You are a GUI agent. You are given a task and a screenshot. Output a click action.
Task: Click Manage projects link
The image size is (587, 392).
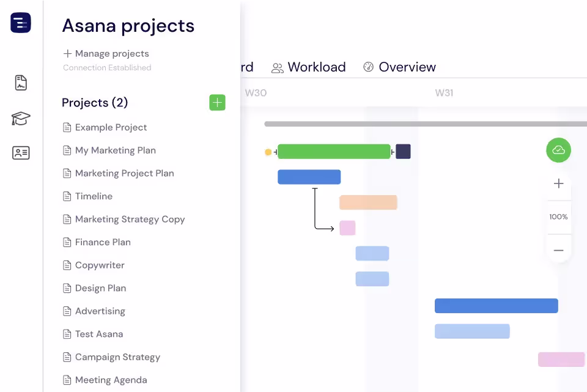pos(112,54)
